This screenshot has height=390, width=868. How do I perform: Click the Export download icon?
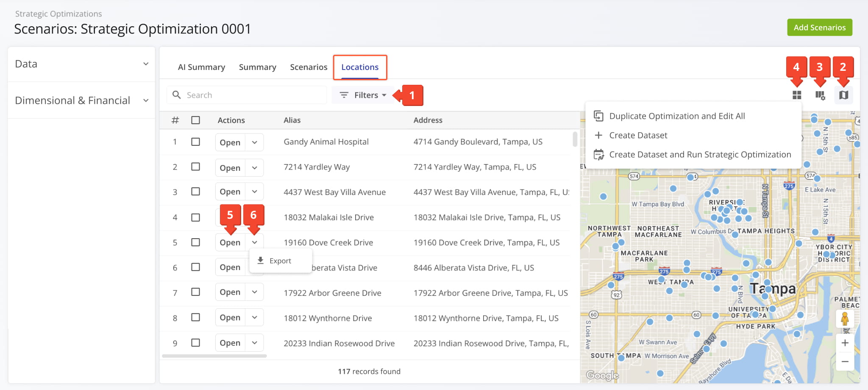(261, 260)
